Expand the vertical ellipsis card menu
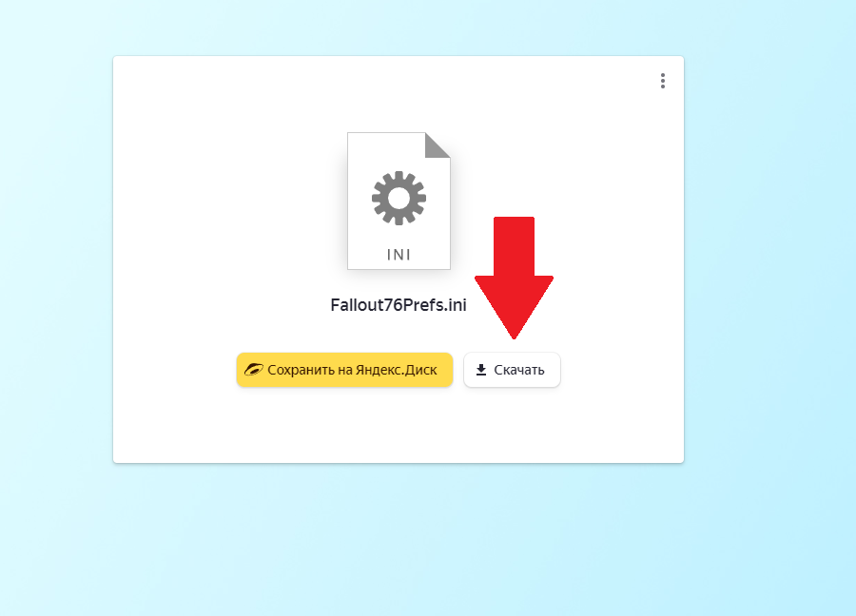This screenshot has height=616, width=856. coord(662,81)
